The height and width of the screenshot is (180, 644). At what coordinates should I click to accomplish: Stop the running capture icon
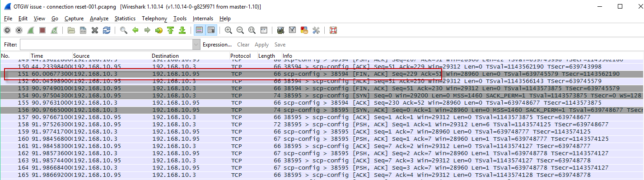(42, 30)
